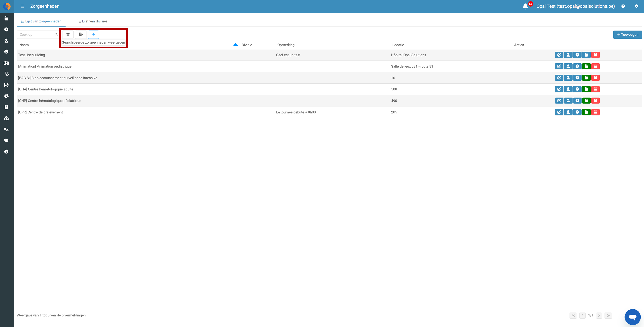Open the tags sidebar icon

coord(6,140)
